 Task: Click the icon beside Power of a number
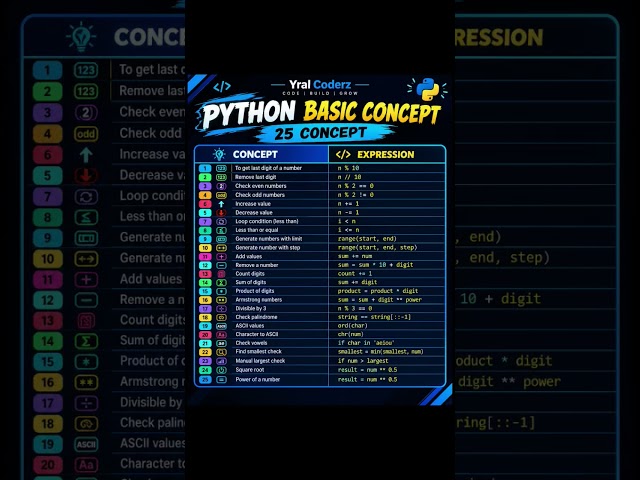[x=221, y=379]
